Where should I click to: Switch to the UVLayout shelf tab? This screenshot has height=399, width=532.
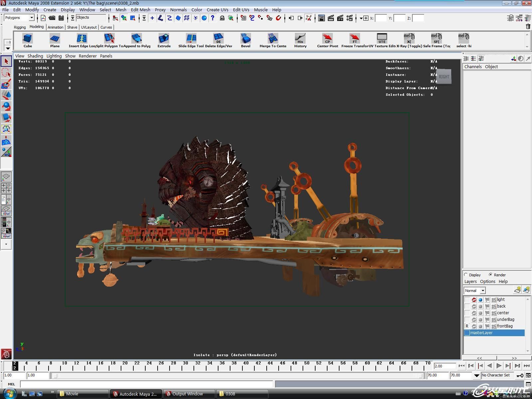click(x=89, y=27)
